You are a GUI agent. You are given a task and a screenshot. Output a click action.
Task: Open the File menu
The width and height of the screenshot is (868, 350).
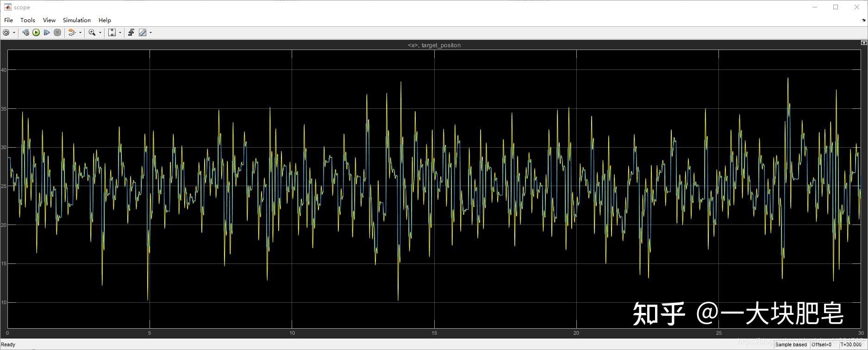[8, 20]
